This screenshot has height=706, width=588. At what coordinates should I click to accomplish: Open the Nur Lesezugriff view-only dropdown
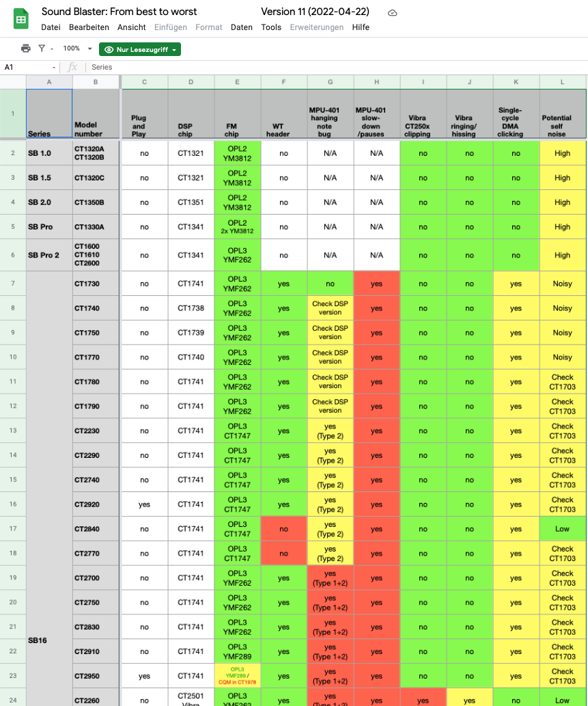tap(140, 49)
